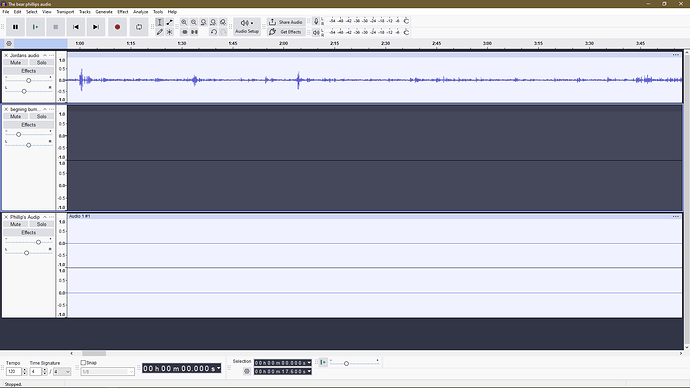Click the Pause button in transport toolbar
This screenshot has width=690, height=388.
(15, 27)
